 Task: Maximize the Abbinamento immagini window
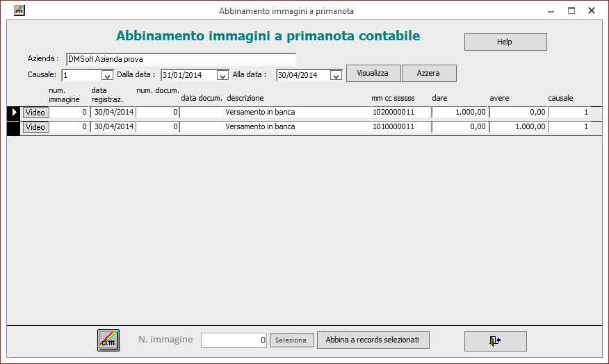pyautogui.click(x=571, y=10)
